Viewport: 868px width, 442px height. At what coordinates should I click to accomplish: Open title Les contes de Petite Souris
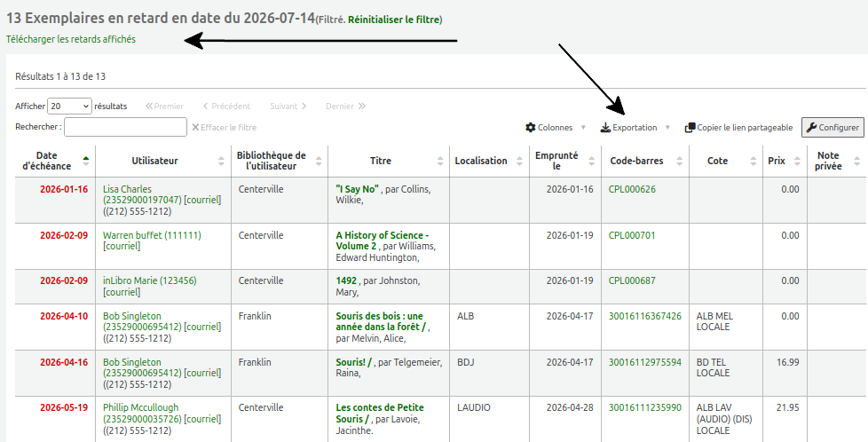(x=380, y=413)
